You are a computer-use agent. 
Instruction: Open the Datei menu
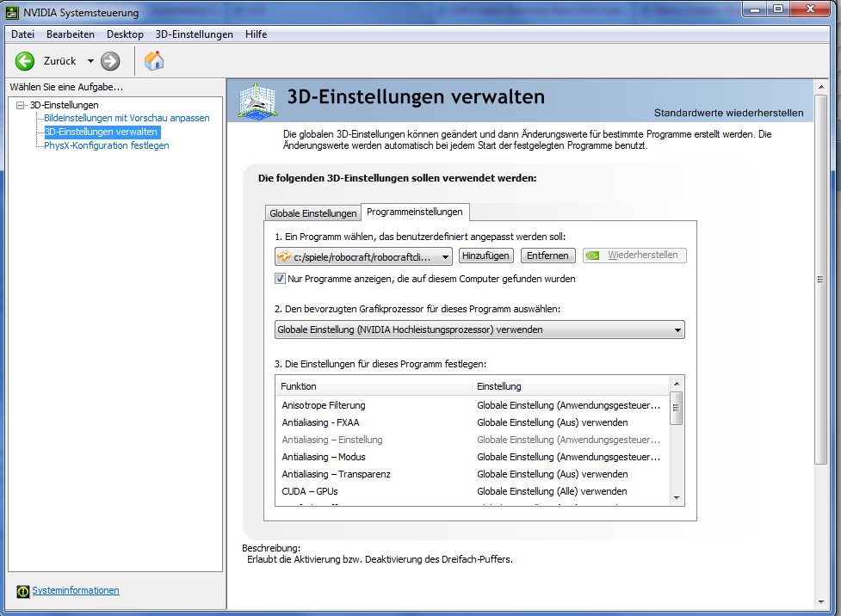22,34
